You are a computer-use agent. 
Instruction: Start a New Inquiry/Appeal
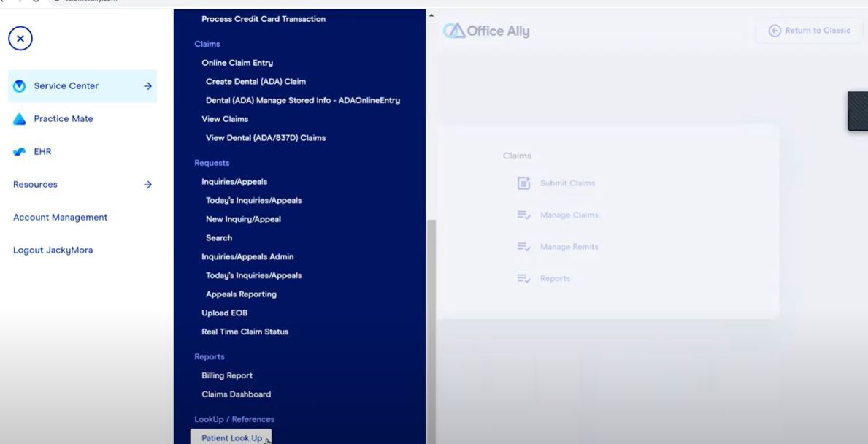tap(244, 219)
